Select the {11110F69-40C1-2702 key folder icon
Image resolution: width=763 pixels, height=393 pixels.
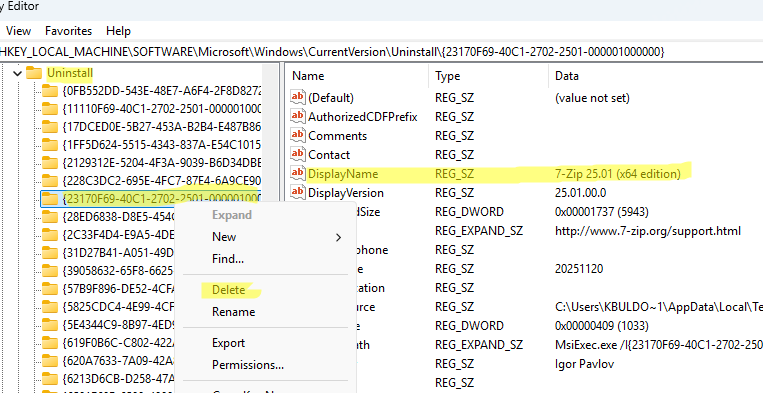click(x=50, y=108)
